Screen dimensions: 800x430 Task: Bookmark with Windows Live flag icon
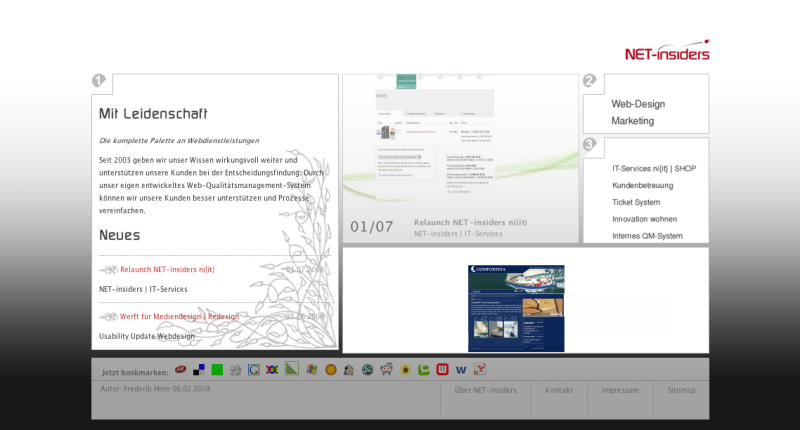[312, 369]
